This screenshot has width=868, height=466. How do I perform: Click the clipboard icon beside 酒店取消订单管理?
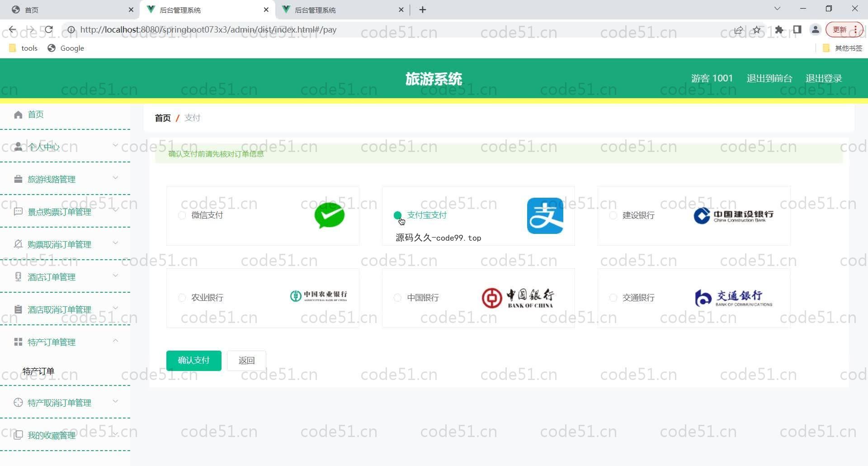[x=18, y=309]
